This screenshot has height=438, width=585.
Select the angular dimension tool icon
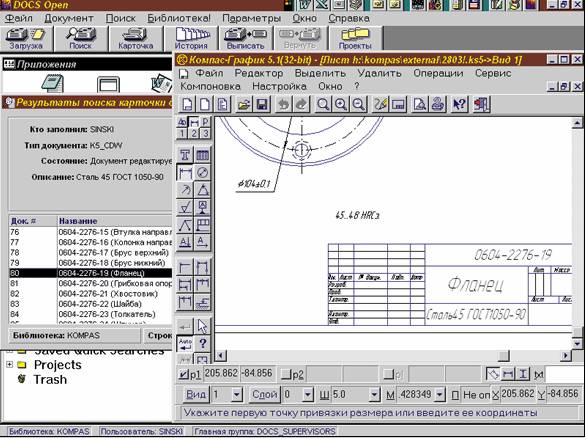pyautogui.click(x=203, y=190)
